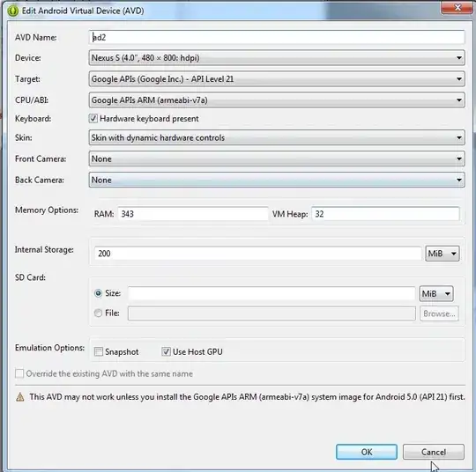
Task: Open Internal Storage MiB unit dropdown
Action: click(443, 254)
